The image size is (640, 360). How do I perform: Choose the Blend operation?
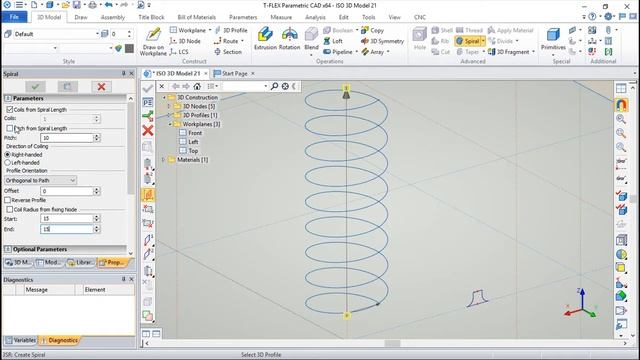[311, 39]
